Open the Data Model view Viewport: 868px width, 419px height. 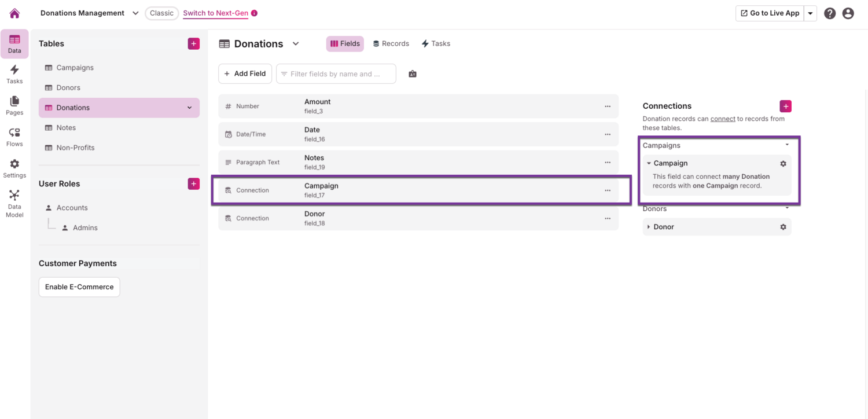coord(14,204)
